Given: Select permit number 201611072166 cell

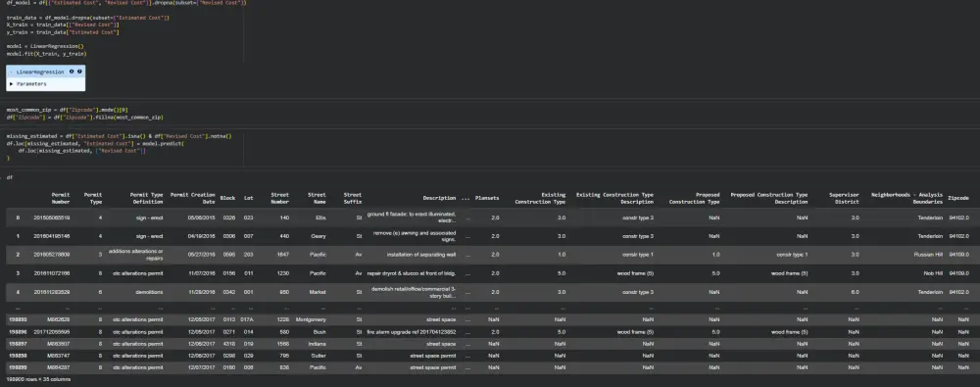Looking at the screenshot, I should [x=52, y=273].
